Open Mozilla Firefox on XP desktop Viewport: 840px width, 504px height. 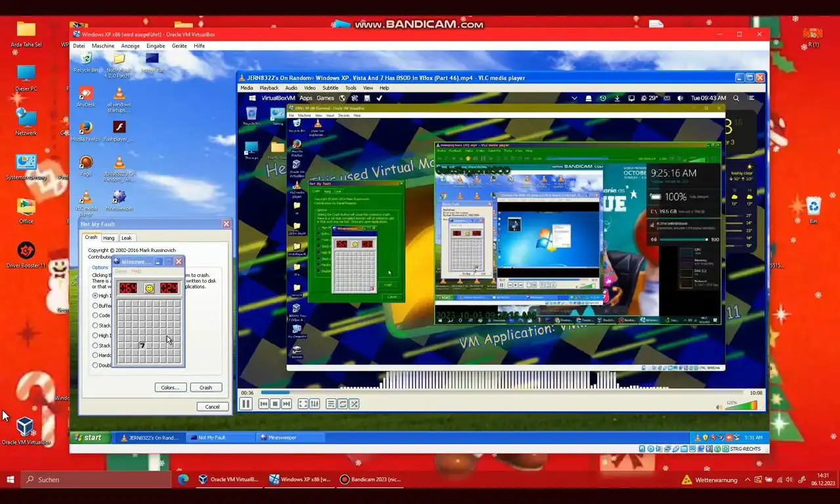pos(86,131)
